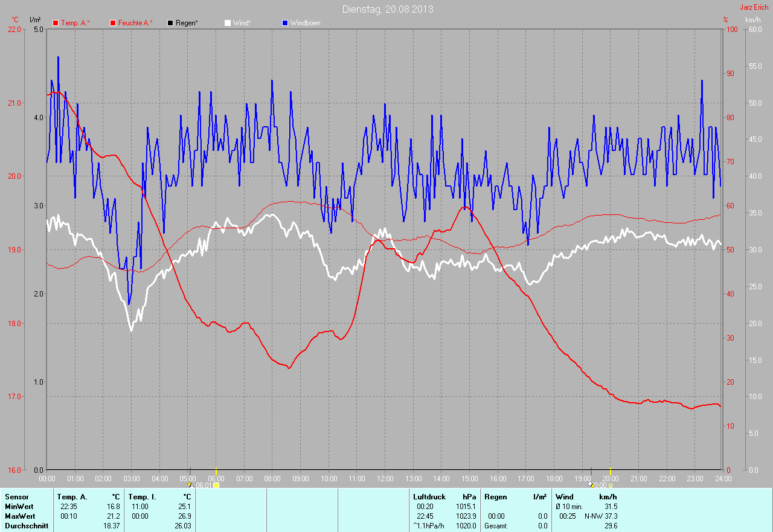773x532 pixels.
Task: Click the yellow sunset marker at 20:00
Action: pos(610,471)
